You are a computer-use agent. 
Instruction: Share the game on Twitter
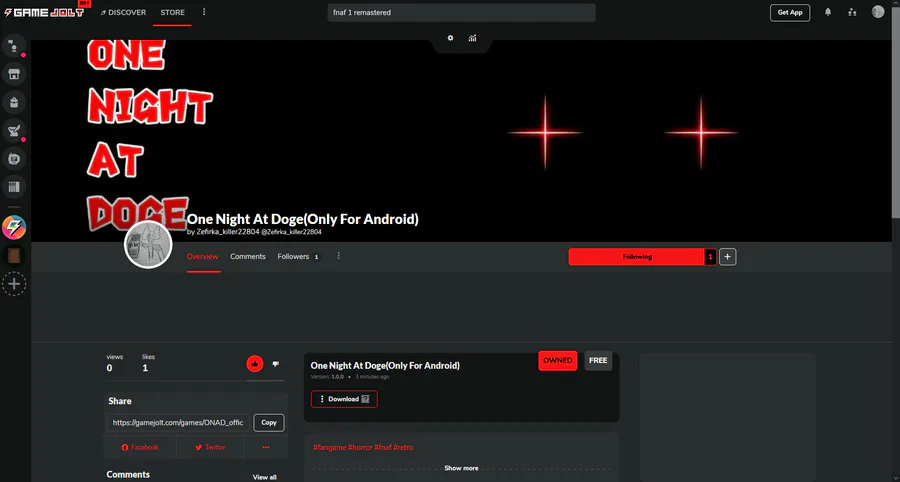click(x=210, y=447)
